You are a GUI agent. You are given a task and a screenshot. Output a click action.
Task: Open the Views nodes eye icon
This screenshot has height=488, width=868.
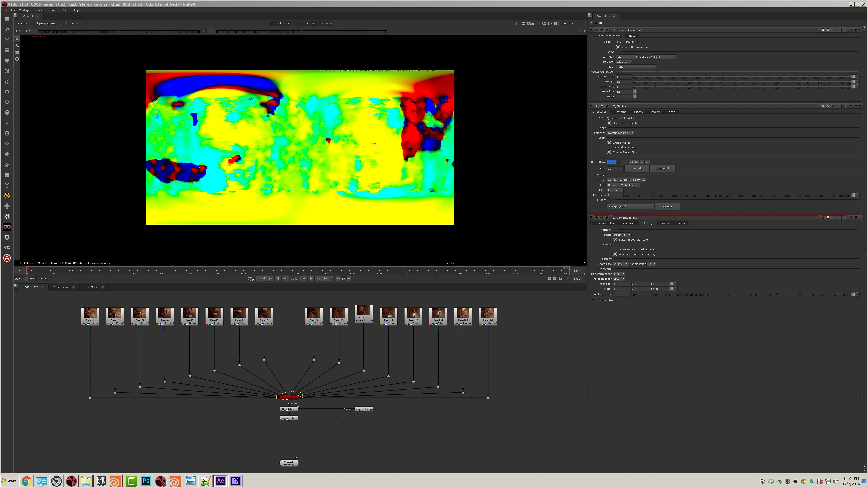[x=7, y=144]
